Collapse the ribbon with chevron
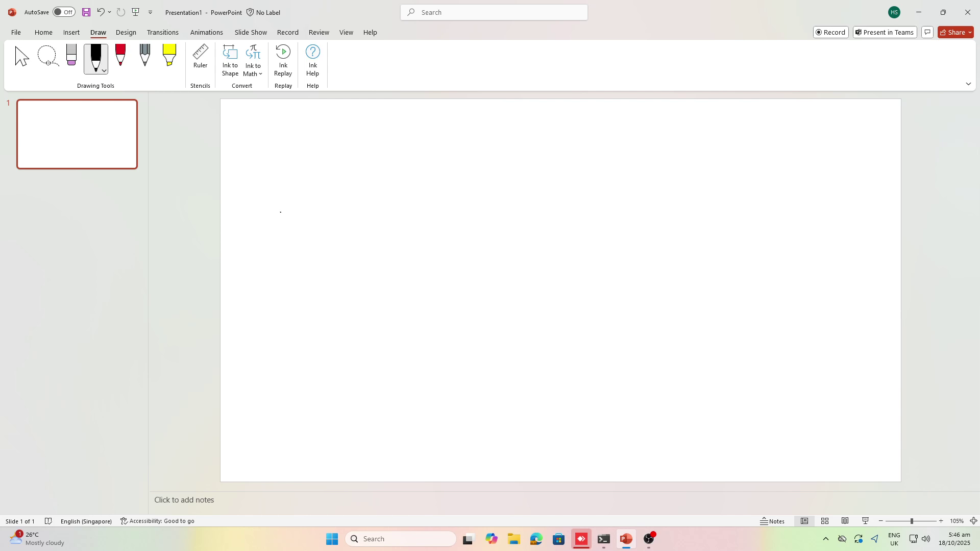Image resolution: width=980 pixels, height=551 pixels. pos(968,84)
